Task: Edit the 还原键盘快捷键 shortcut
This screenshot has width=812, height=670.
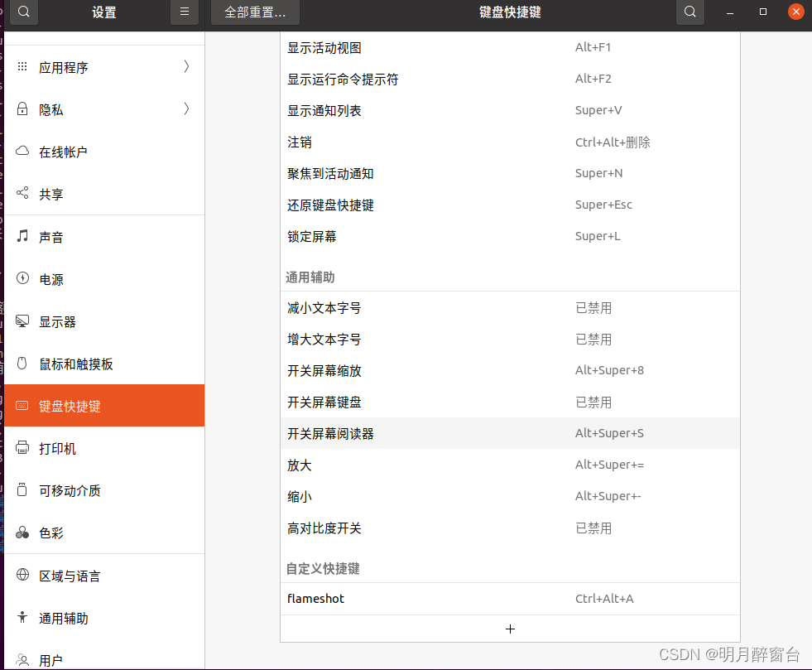Action: (510, 205)
